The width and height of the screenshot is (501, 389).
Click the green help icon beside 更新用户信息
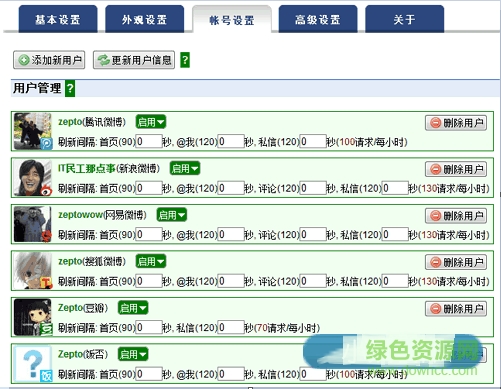tap(185, 60)
